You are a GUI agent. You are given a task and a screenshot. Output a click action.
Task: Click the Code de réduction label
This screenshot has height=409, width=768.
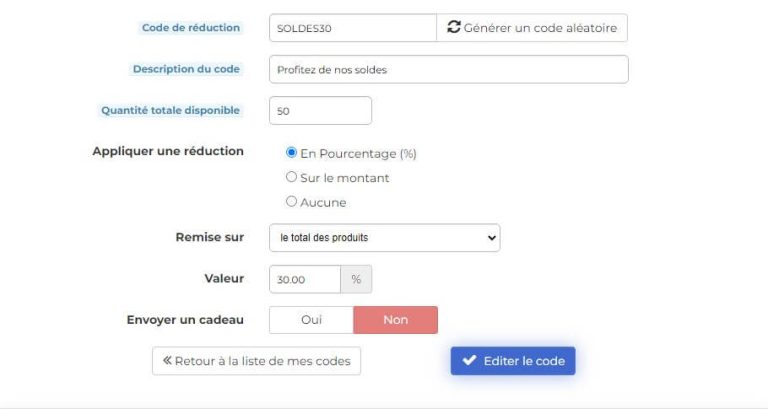(191, 28)
